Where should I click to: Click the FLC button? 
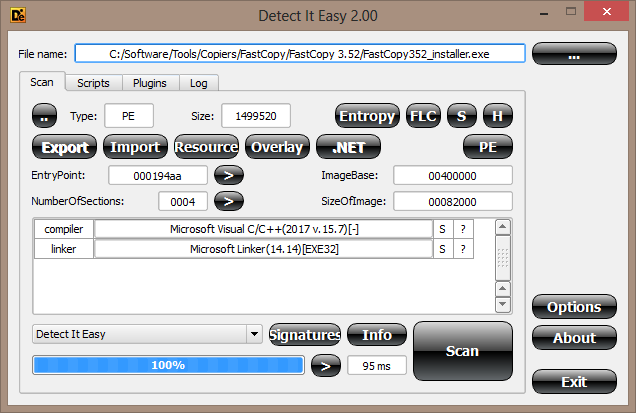423,116
